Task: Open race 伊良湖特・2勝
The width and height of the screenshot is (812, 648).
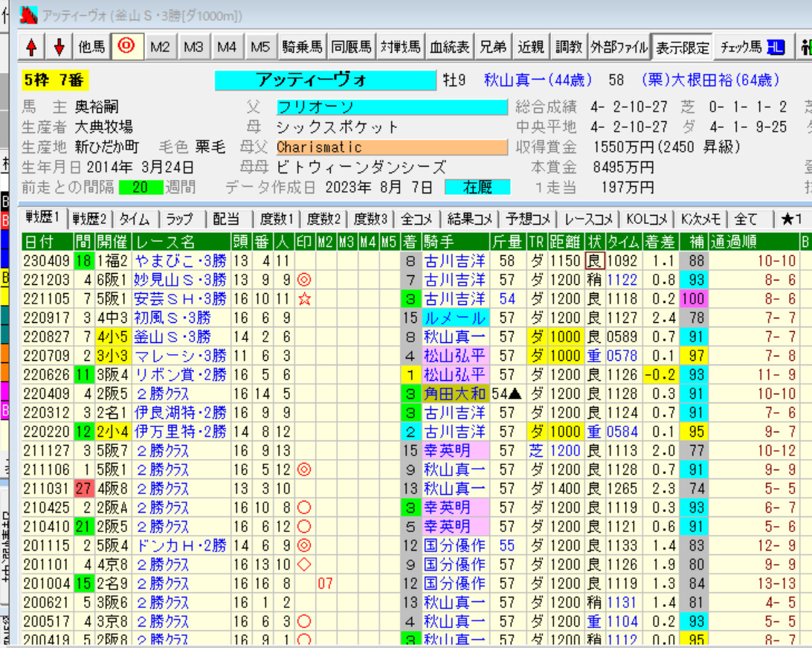Action: click(x=180, y=413)
